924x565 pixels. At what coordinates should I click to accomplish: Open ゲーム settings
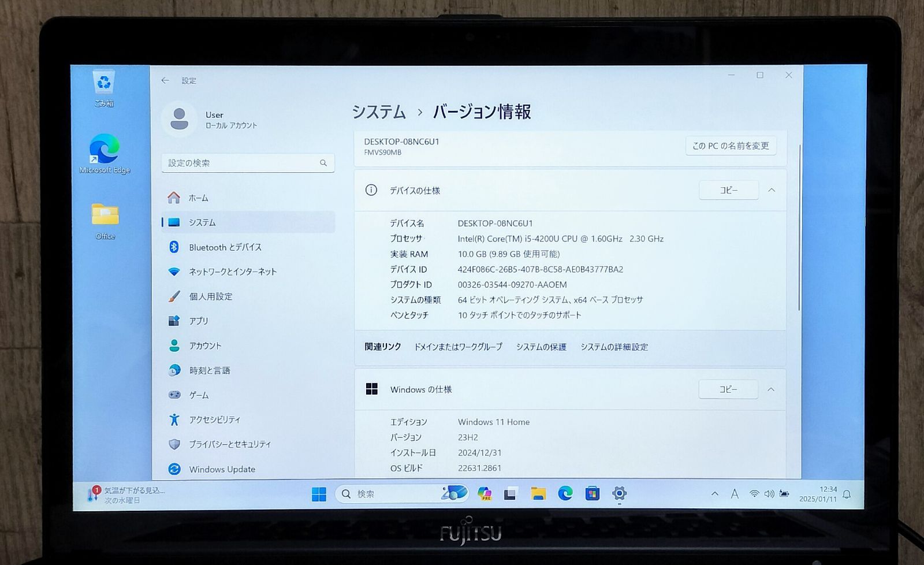(198, 395)
